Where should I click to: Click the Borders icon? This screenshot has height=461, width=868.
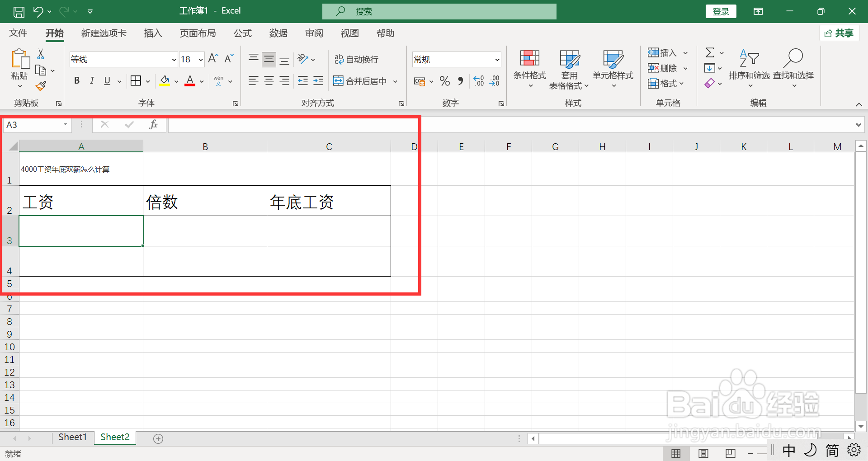tap(136, 81)
